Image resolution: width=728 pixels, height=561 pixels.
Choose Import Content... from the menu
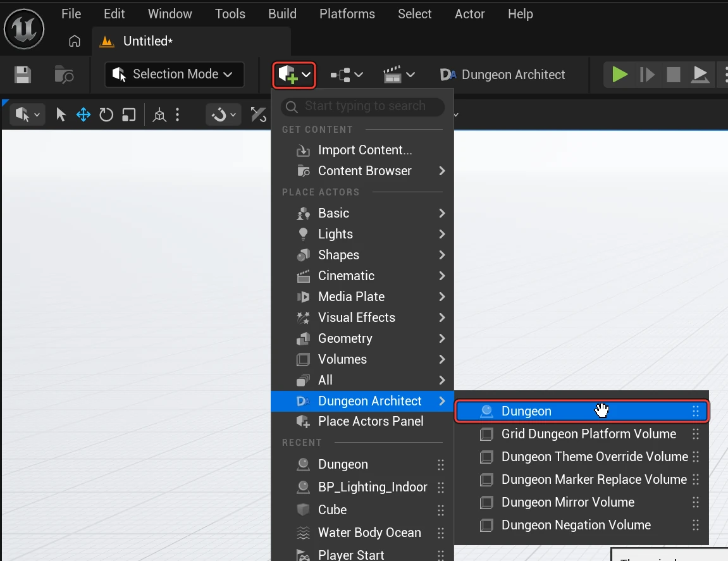click(362, 150)
